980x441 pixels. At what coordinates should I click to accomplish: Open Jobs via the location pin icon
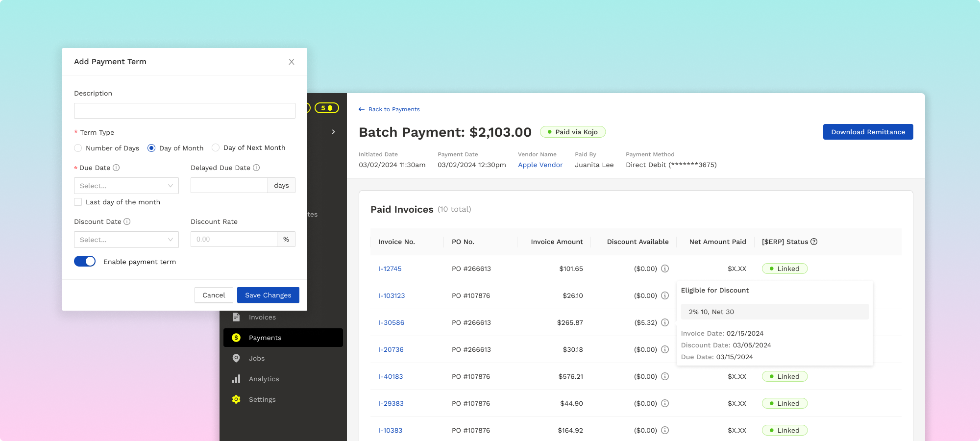point(237,358)
